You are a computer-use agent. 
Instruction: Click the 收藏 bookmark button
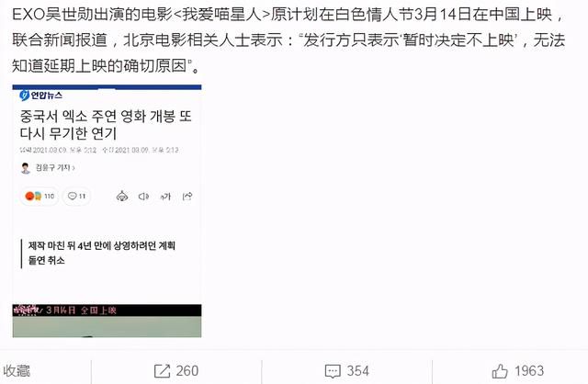click(17, 371)
